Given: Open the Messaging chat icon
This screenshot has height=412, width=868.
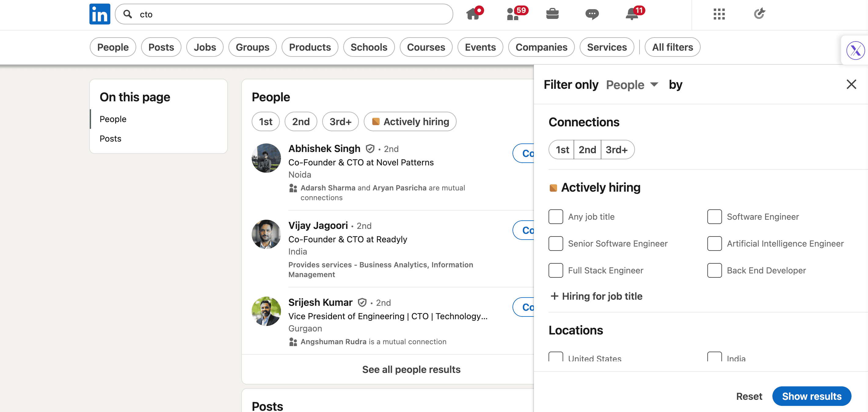Looking at the screenshot, I should 592,14.
